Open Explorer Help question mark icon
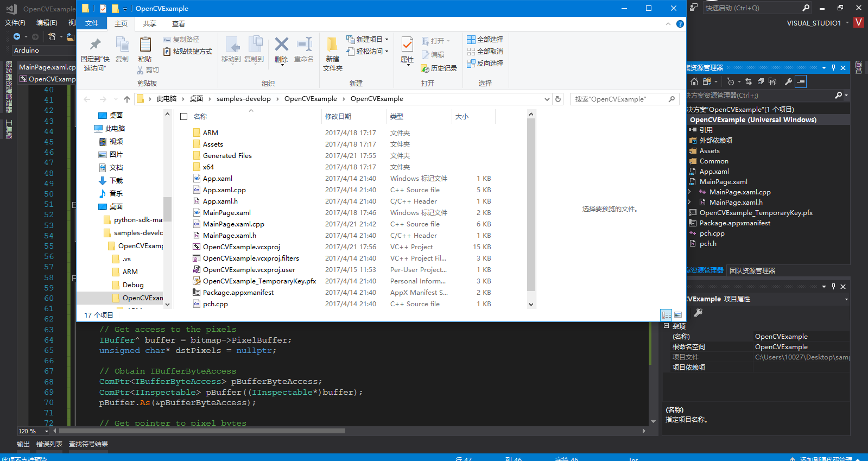The image size is (868, 461). [x=680, y=24]
